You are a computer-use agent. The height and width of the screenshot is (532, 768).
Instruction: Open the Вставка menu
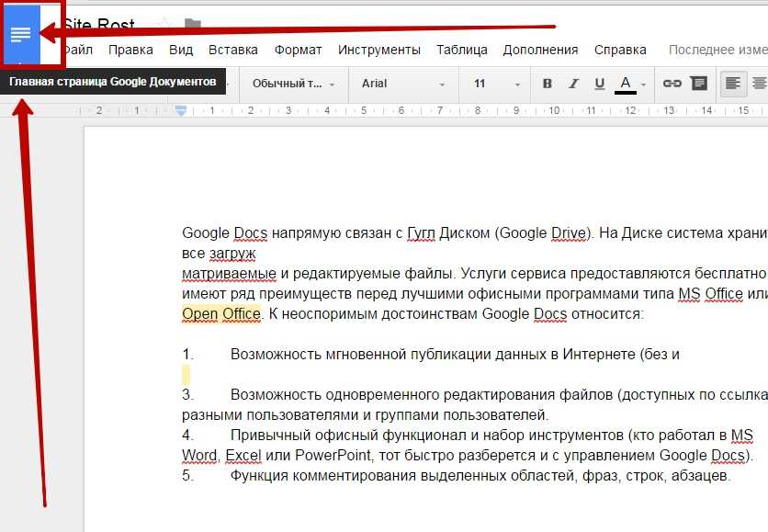coord(232,50)
